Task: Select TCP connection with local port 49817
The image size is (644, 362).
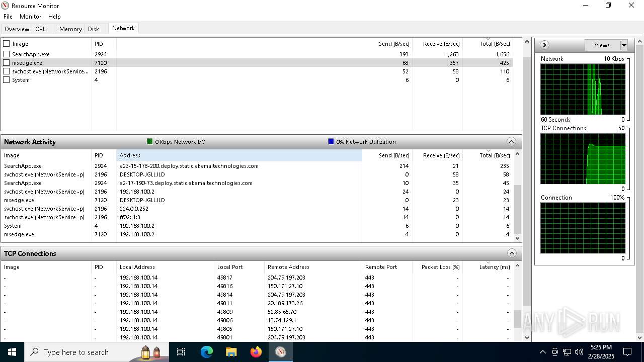Action: tap(257, 278)
